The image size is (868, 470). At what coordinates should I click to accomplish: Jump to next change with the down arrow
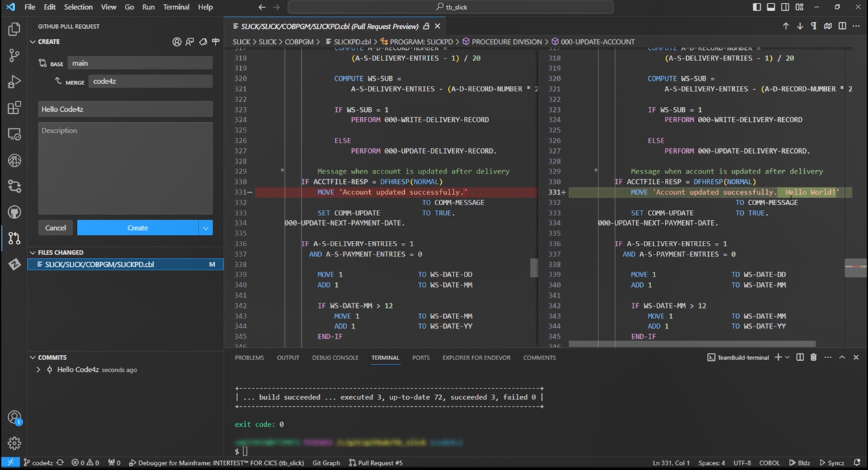[x=800, y=26]
